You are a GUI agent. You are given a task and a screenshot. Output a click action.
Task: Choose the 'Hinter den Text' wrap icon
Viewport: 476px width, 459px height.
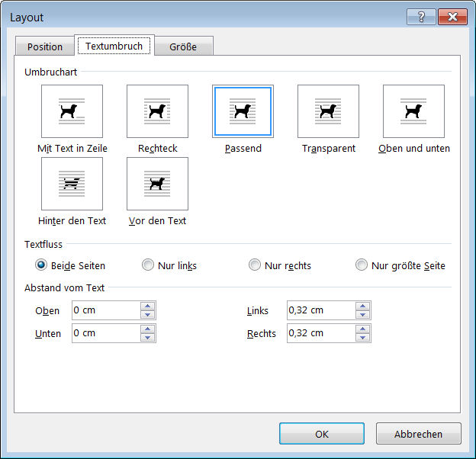click(x=72, y=184)
